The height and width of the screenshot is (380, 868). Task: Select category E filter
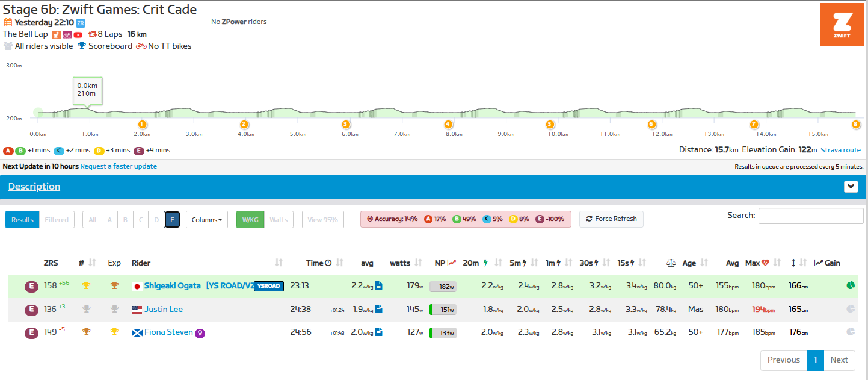coord(172,220)
